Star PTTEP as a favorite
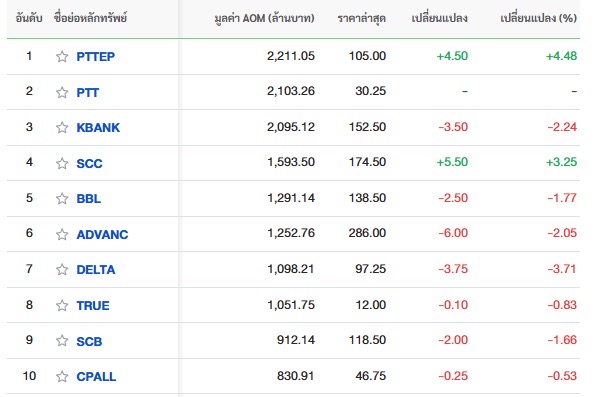The image size is (596, 397). click(x=62, y=57)
